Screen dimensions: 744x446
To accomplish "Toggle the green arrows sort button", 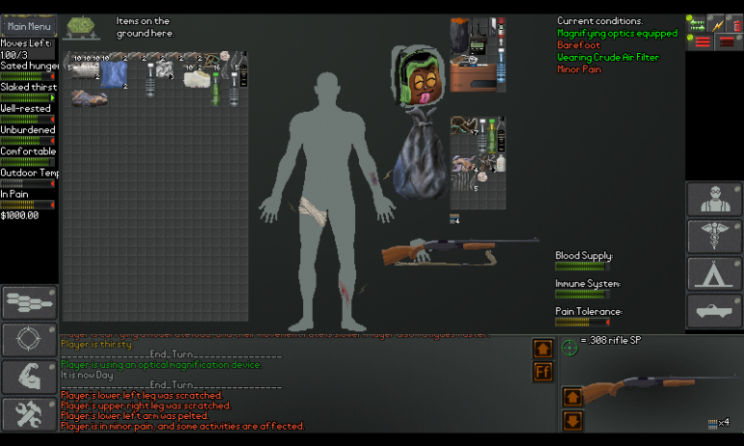I will (696, 24).
